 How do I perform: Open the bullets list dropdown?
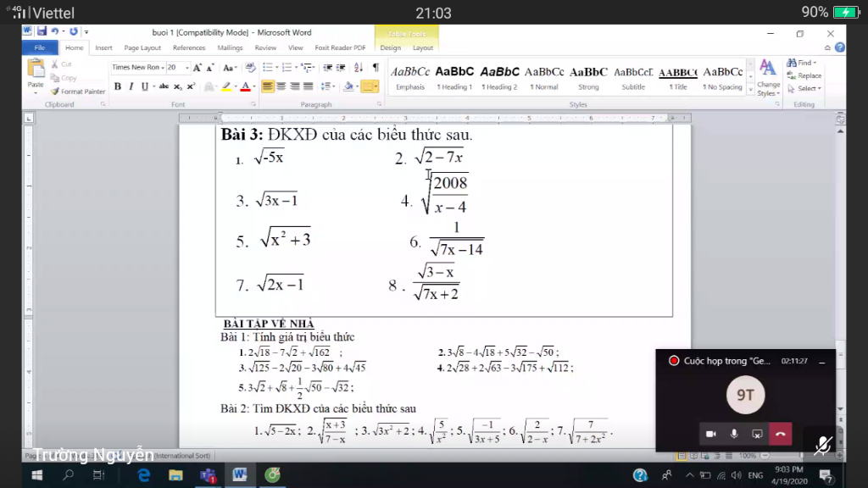(277, 68)
